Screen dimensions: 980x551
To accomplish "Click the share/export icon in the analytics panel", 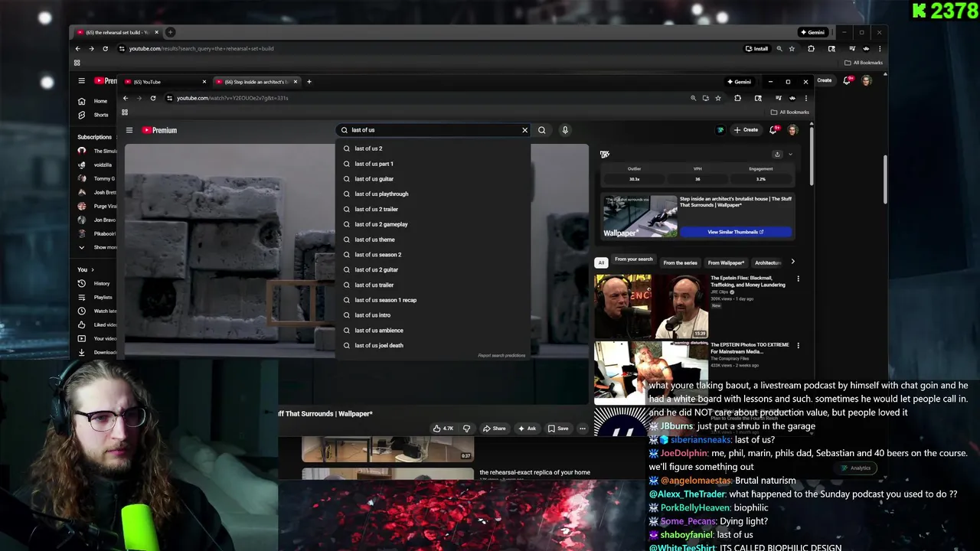I will [x=778, y=155].
